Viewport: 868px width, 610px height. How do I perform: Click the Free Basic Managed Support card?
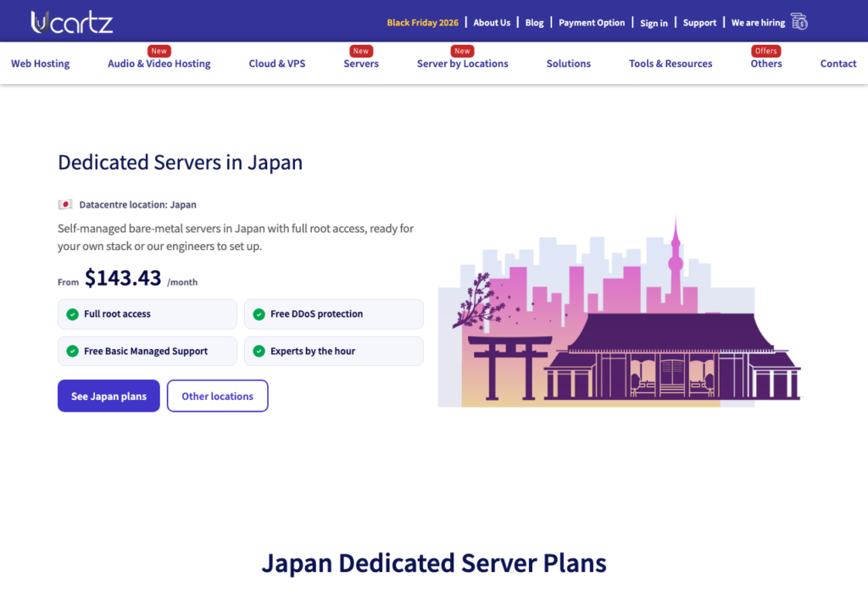[x=147, y=351]
